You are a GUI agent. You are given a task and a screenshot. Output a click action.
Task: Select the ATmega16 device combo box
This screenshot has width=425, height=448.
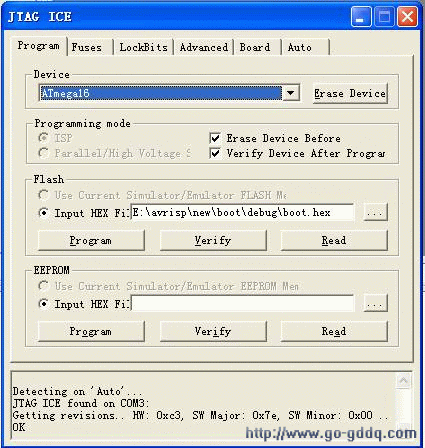click(x=169, y=93)
